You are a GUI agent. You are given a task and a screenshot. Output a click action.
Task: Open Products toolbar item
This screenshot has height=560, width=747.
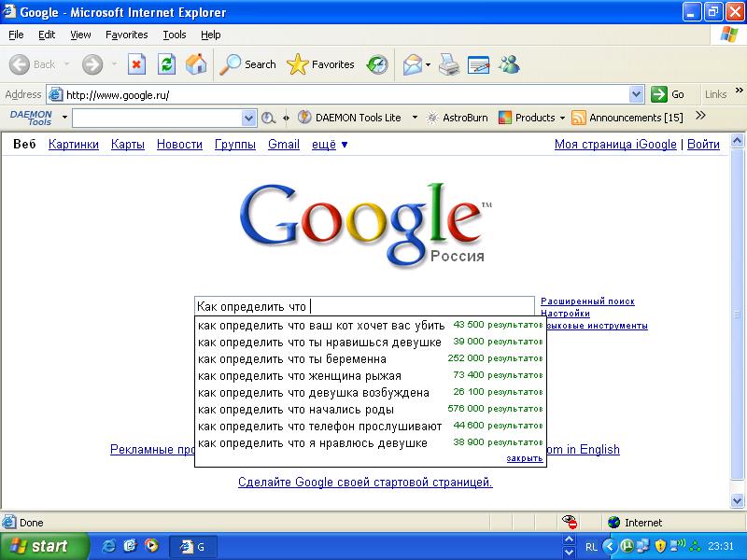click(527, 118)
